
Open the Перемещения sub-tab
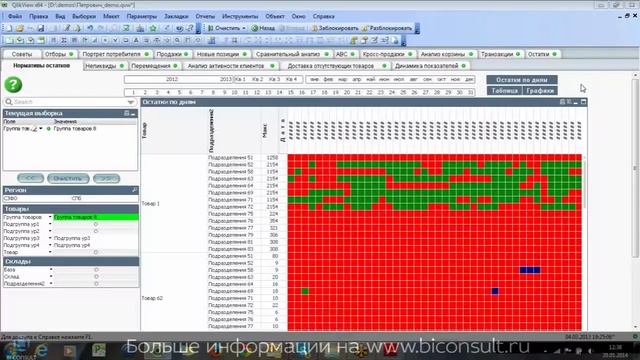coord(154,66)
